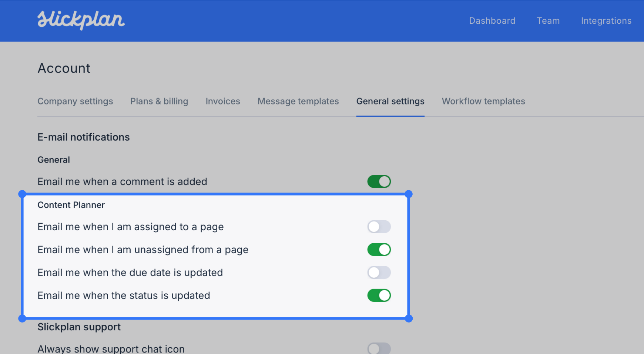Select the General settings tab
The image size is (644, 354).
click(x=390, y=101)
